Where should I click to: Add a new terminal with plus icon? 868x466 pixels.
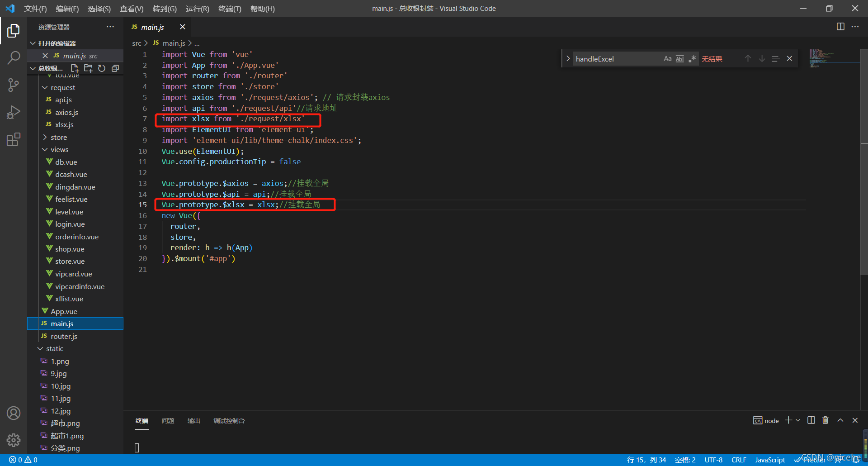pyautogui.click(x=788, y=420)
